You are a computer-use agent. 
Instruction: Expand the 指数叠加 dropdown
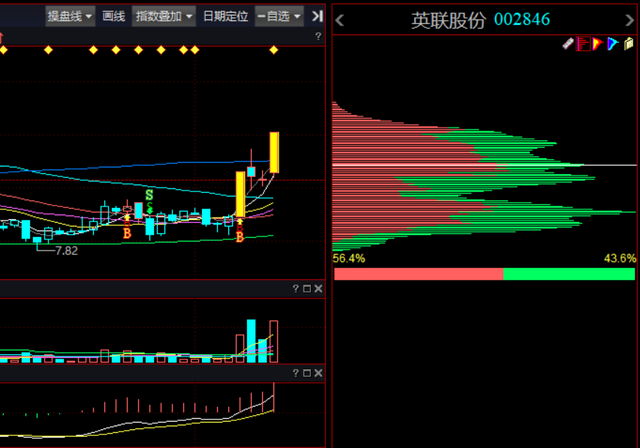(164, 16)
